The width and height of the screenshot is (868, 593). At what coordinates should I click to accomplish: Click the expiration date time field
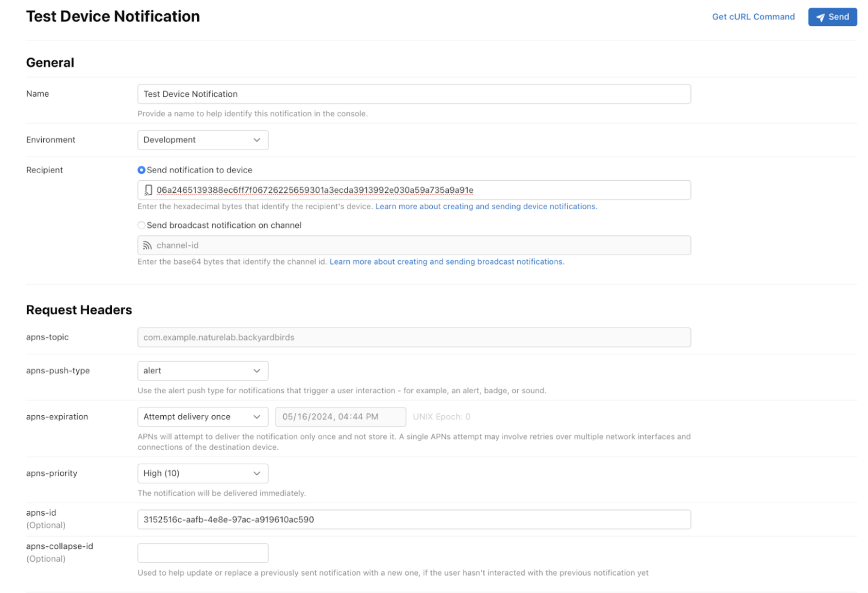click(x=340, y=417)
